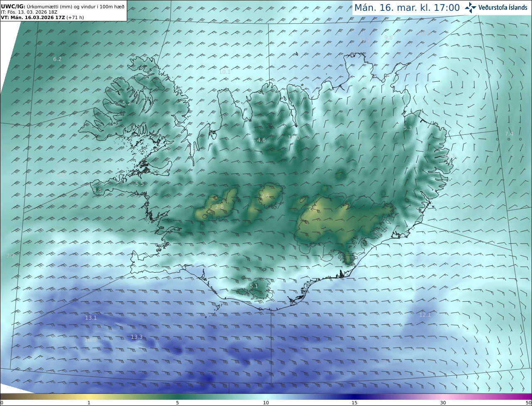Click the 1 tick on the color scale
This screenshot has height=406, width=532.
pyautogui.click(x=89, y=403)
